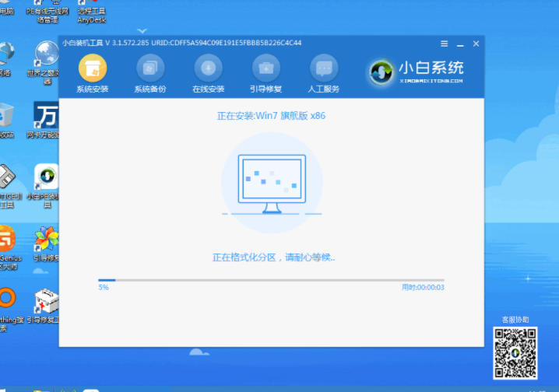Viewport: 559px width, 392px height.
Task: Open the colorful 引导修复 desktop icon
Action: pos(47,243)
